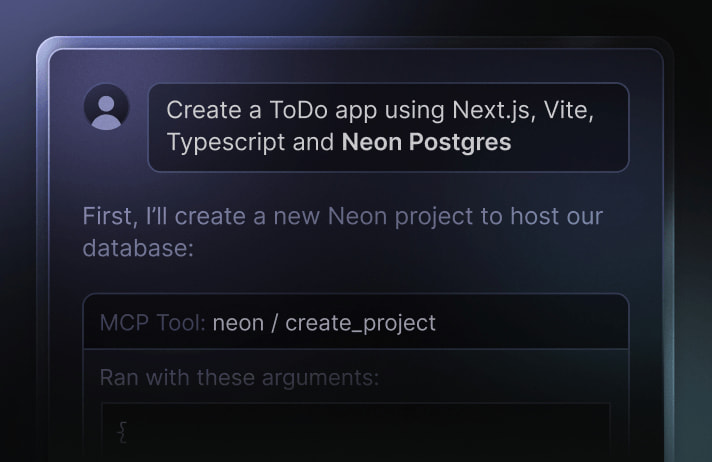
Task: Expand the MCP Tool call header
Action: pyautogui.click(x=355, y=322)
